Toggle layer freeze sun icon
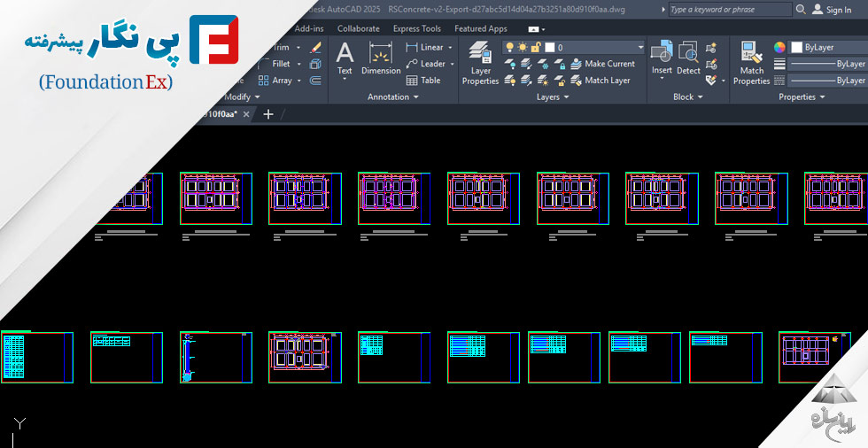Screen dimensions: 868x448 tap(523, 47)
